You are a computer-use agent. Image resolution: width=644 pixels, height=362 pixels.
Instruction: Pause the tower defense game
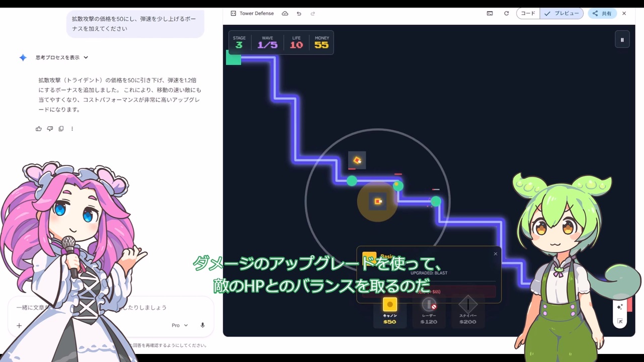[x=622, y=40]
